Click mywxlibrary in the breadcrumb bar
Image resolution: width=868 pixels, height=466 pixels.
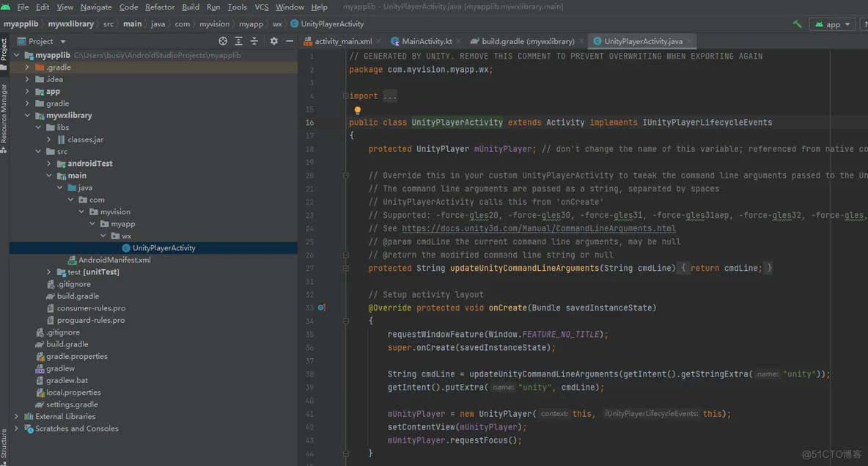coord(71,23)
